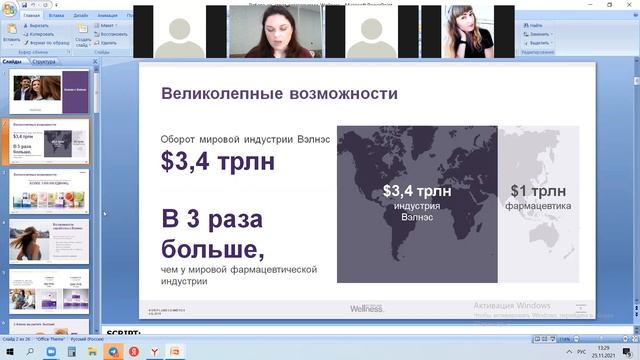Click the zoom out minus button
640x360 pixels.
pyautogui.click(x=576, y=339)
